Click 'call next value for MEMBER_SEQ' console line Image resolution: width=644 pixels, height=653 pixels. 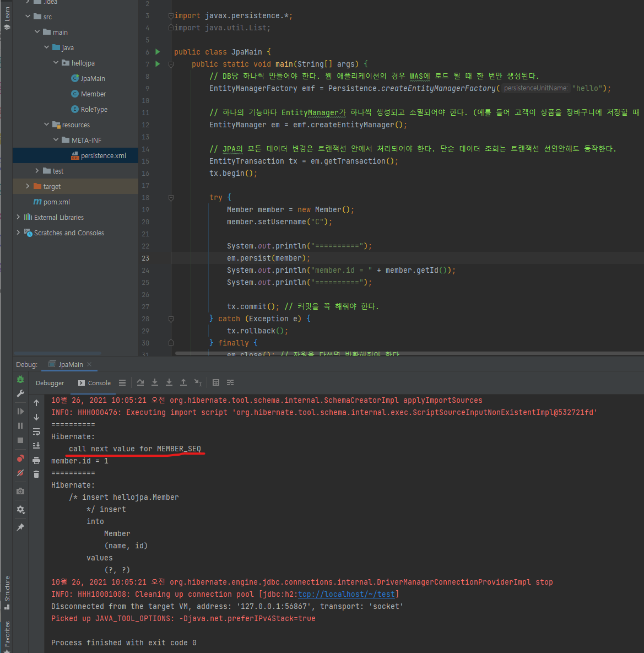[x=135, y=449]
